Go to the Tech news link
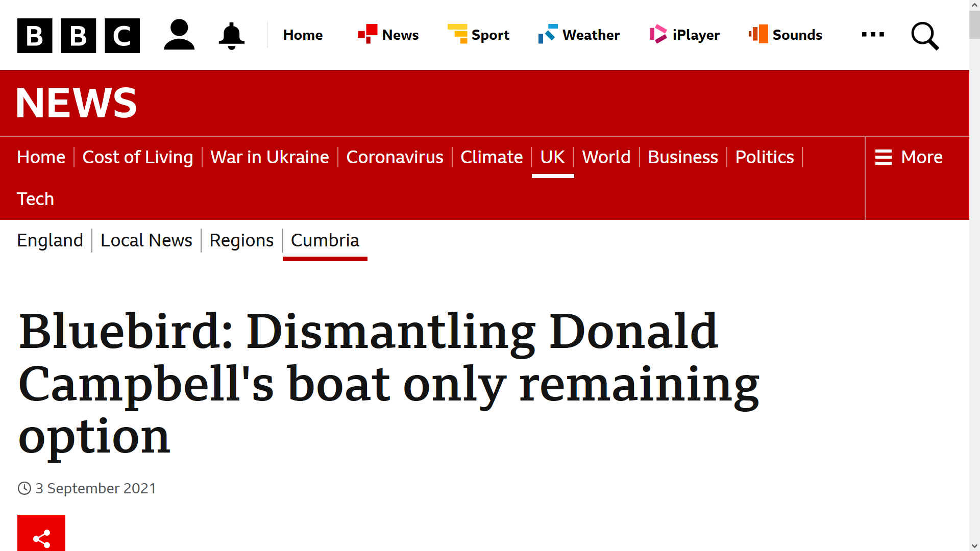980x551 pixels. pyautogui.click(x=35, y=199)
